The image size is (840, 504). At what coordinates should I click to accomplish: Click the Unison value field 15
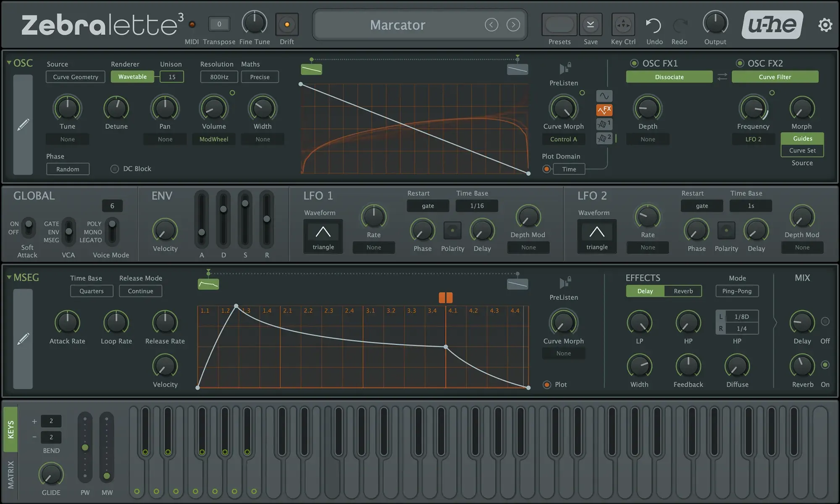[172, 77]
